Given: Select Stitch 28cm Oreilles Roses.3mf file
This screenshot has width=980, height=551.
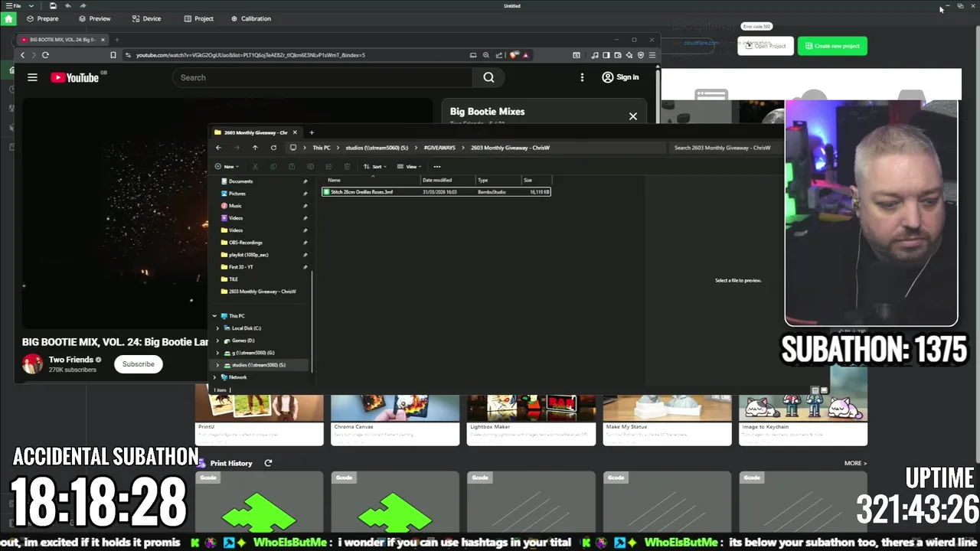Looking at the screenshot, I should 436,192.
